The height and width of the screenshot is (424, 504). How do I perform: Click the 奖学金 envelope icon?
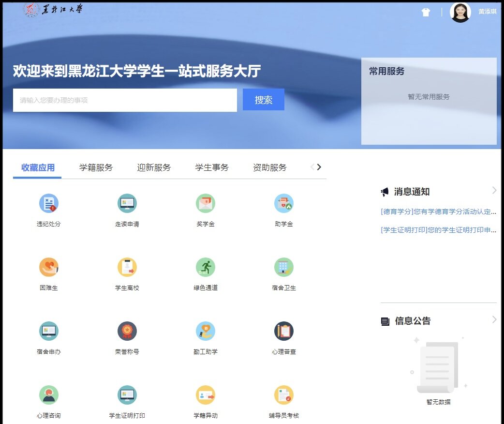tap(205, 204)
